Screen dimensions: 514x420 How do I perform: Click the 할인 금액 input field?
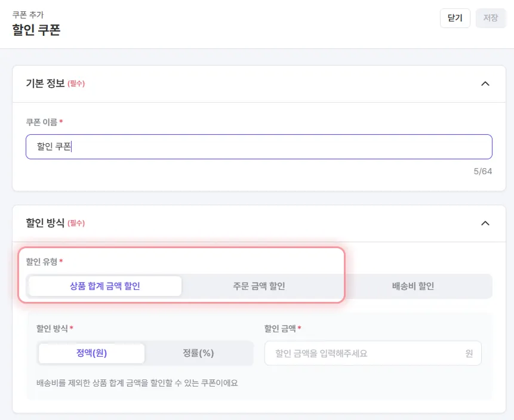tap(364, 353)
